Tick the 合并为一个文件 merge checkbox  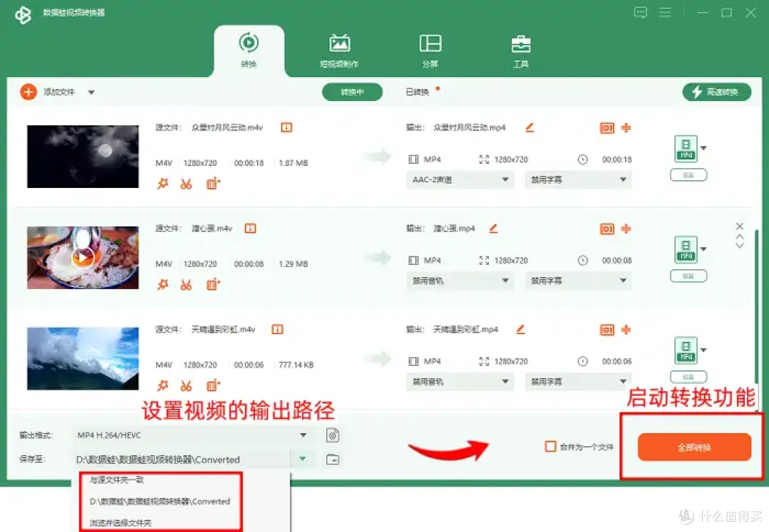coord(550,447)
